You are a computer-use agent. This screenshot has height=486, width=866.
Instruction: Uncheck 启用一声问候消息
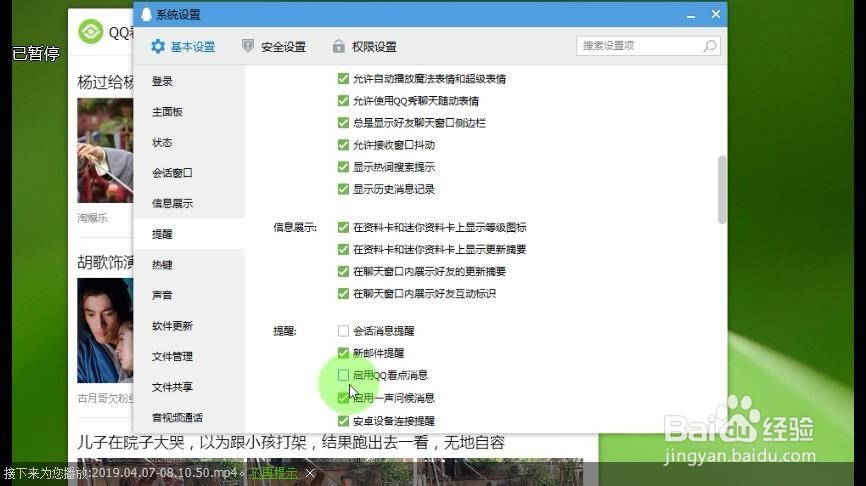click(x=343, y=398)
